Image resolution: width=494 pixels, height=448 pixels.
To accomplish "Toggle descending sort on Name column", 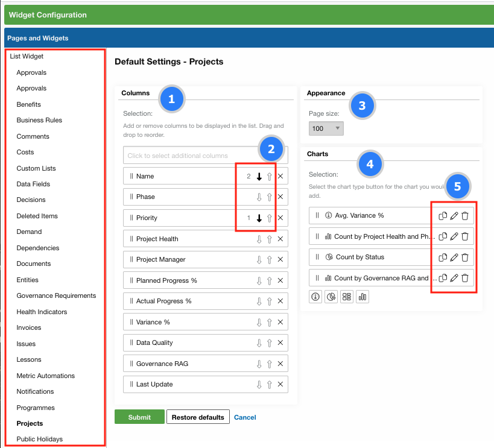I will [259, 177].
